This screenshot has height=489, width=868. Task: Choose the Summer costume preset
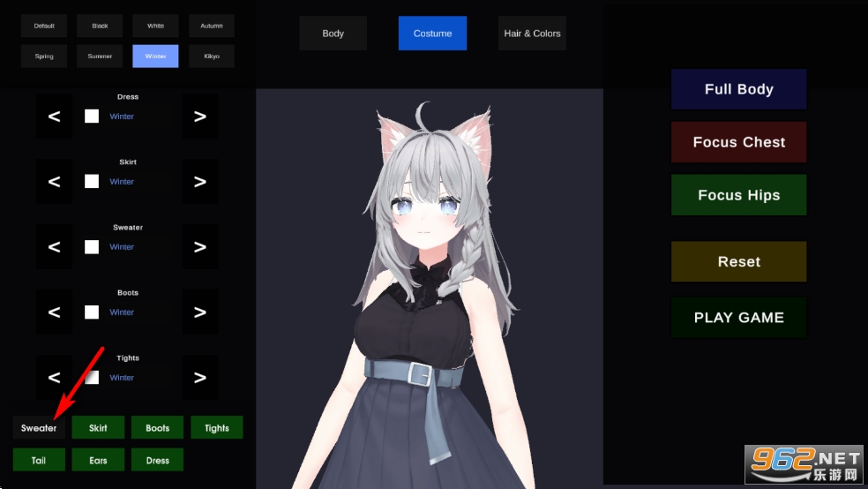coord(100,56)
